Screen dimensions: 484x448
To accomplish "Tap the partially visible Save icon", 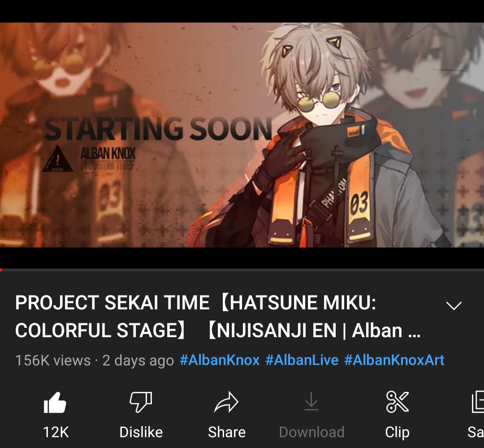I will tap(478, 402).
